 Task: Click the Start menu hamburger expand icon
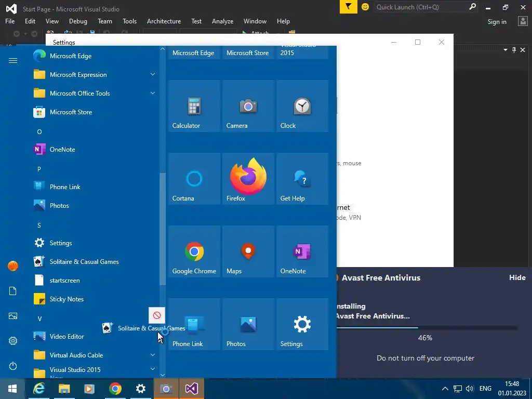coord(13,60)
